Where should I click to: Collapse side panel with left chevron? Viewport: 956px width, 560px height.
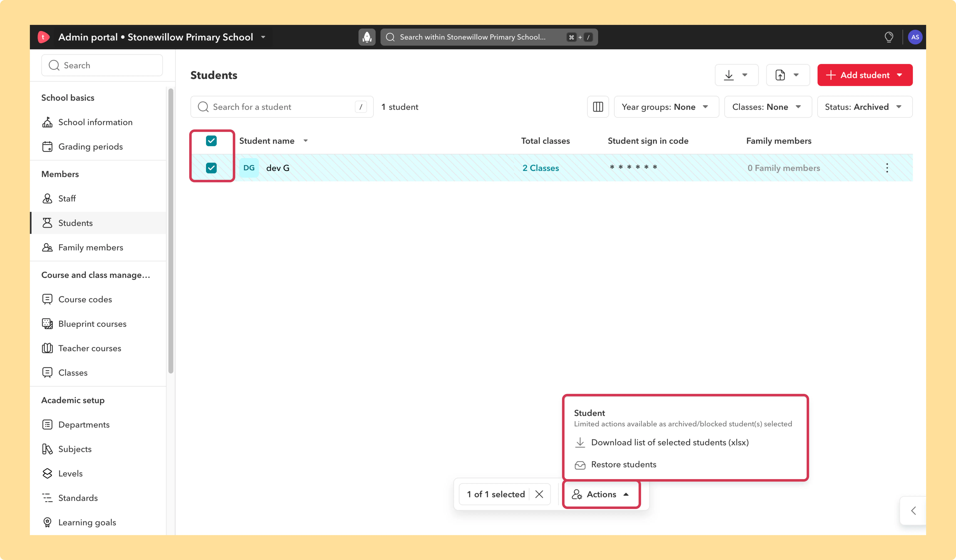pos(914,511)
